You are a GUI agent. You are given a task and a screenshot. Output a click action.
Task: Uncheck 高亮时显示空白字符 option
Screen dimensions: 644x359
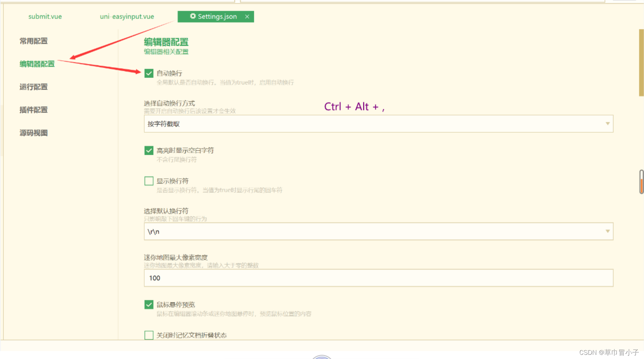149,150
